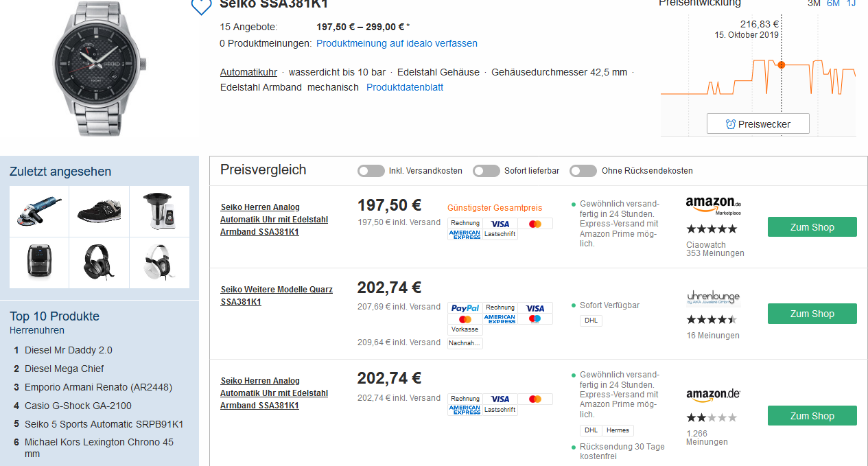The height and width of the screenshot is (466, 868).
Task: Click the amazon.de logo in the third offer
Action: 713,395
